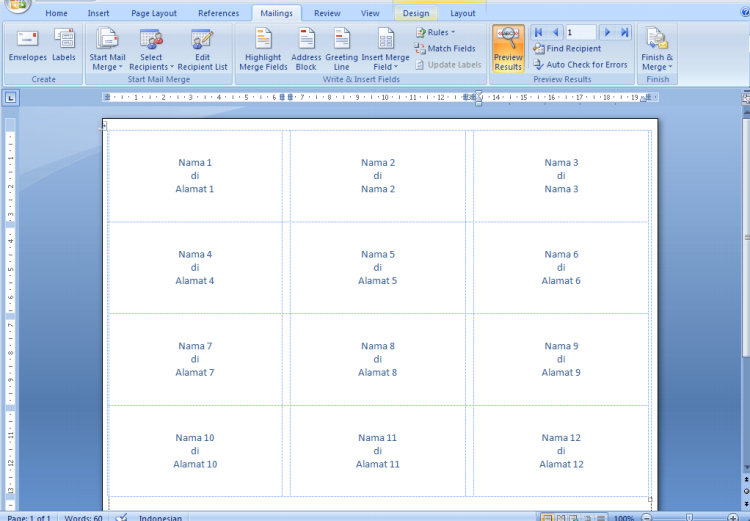The width and height of the screenshot is (750, 521).
Task: Click Page: 1 of 1 indicator
Action: 29,518
